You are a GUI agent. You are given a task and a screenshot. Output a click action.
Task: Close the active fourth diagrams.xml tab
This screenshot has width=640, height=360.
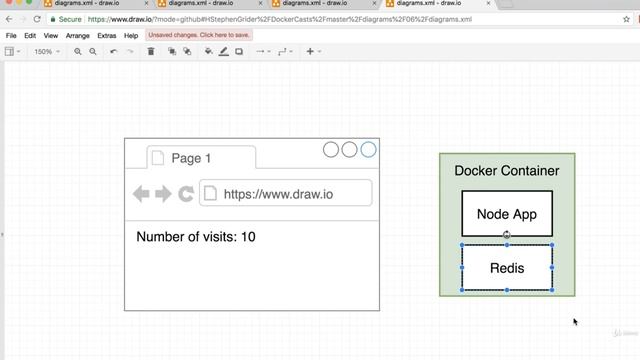tap(488, 3)
